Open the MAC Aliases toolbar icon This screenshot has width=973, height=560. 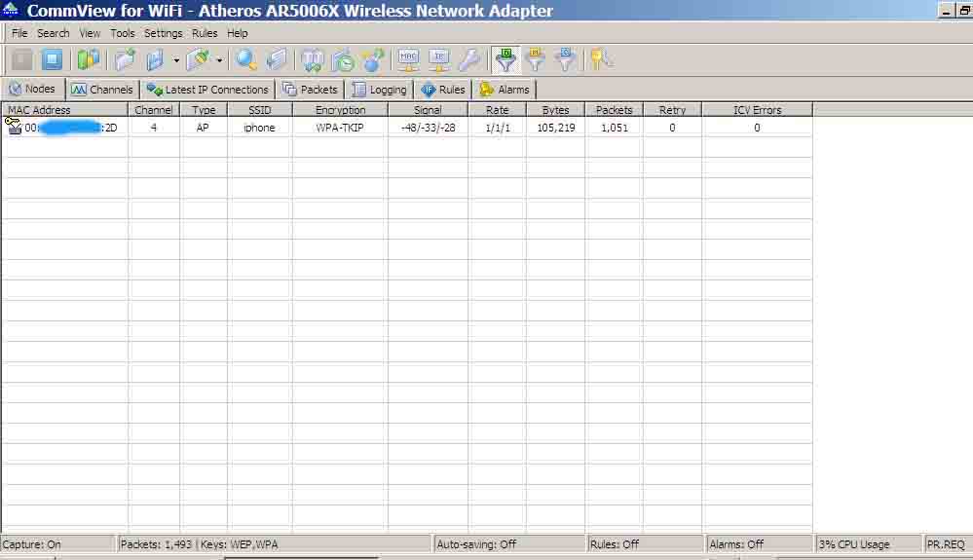click(408, 60)
